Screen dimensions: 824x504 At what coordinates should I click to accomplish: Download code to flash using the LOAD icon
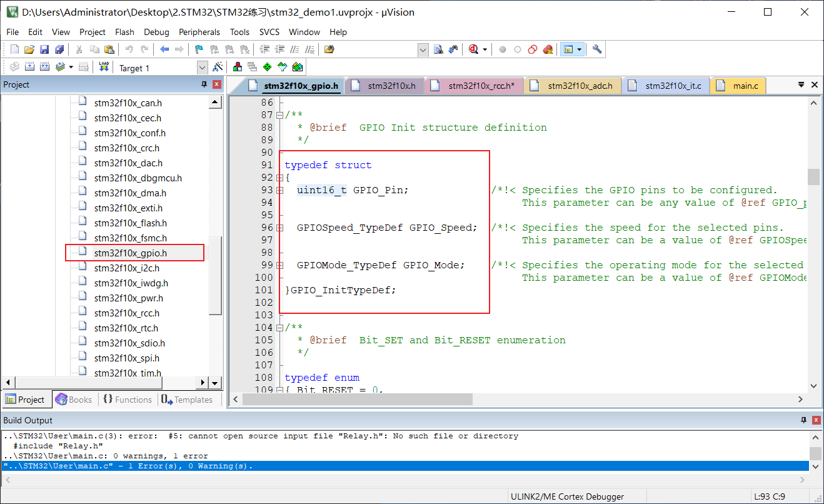click(104, 67)
